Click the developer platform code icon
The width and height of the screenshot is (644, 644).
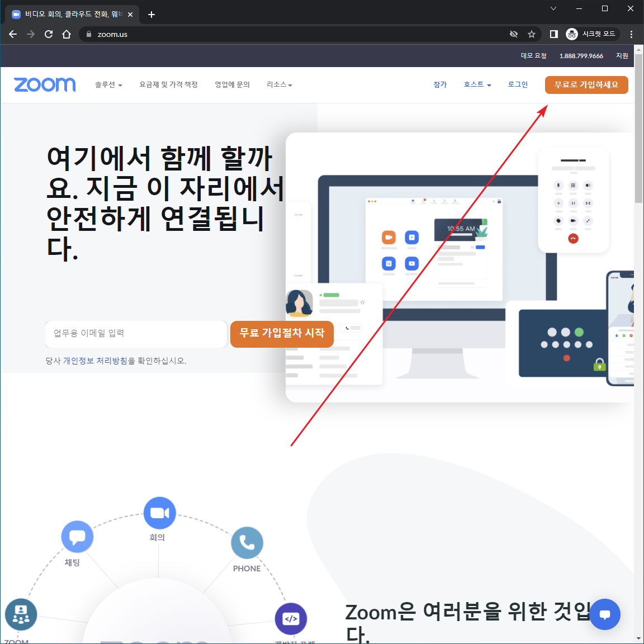(x=291, y=618)
